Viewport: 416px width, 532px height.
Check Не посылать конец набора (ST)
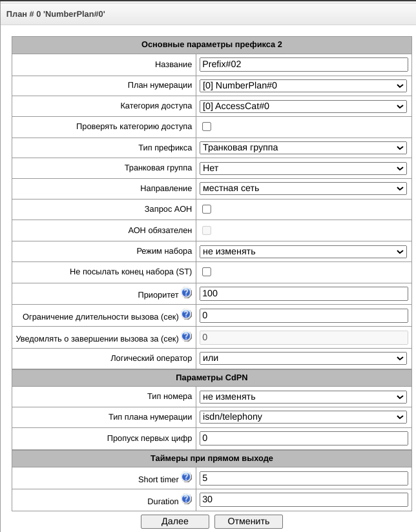point(207,272)
